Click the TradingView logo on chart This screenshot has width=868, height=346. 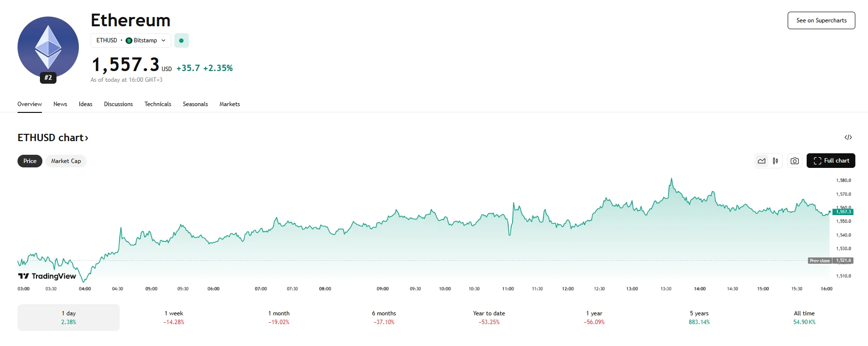(x=47, y=276)
